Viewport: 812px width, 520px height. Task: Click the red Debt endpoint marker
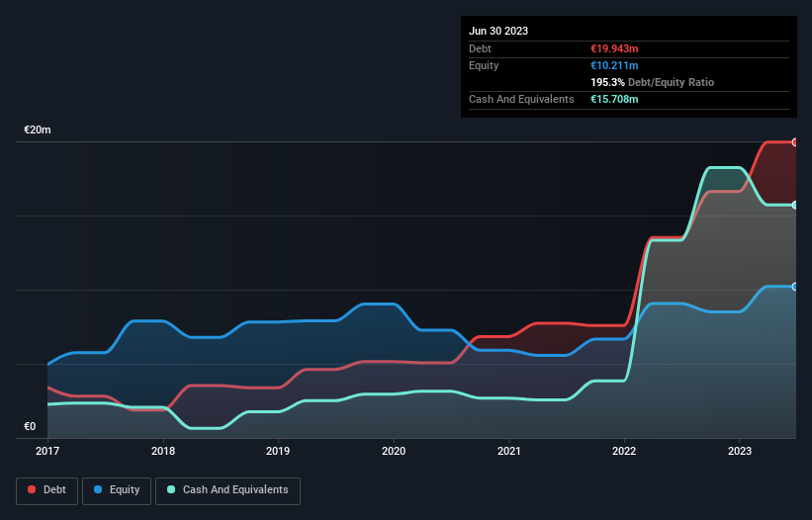coord(795,142)
